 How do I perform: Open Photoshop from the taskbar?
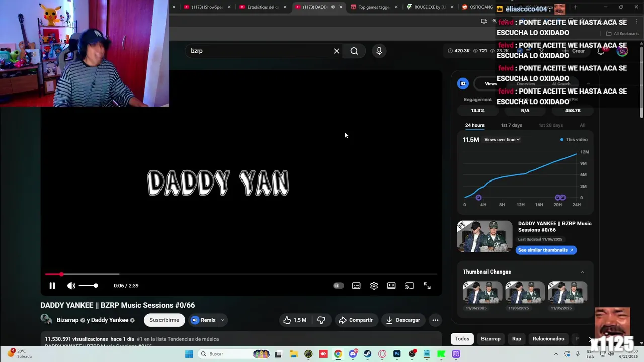point(397,354)
